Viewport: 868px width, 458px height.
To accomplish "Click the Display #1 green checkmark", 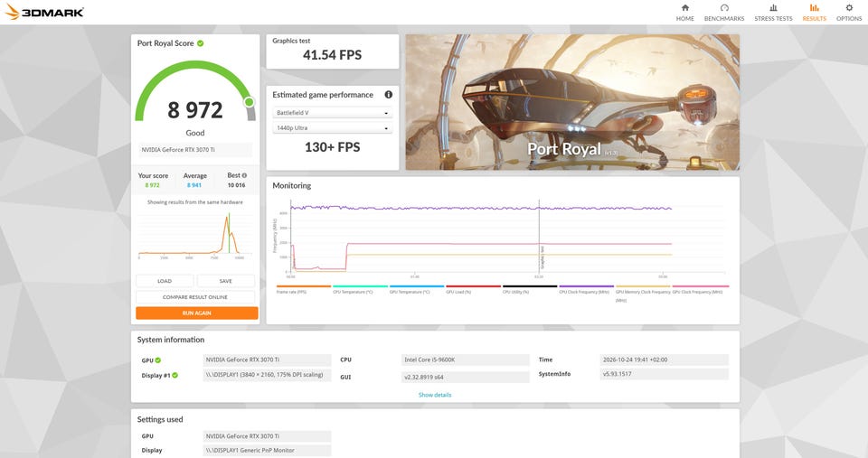I will pyautogui.click(x=175, y=375).
